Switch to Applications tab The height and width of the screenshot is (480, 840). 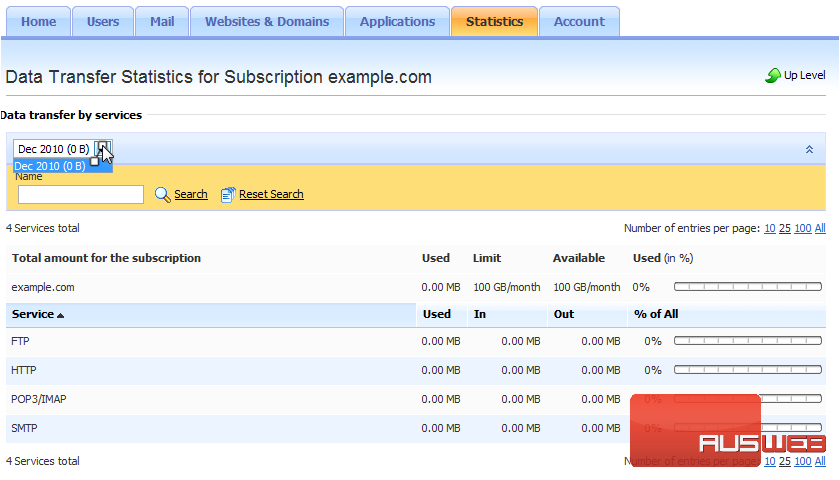click(397, 21)
